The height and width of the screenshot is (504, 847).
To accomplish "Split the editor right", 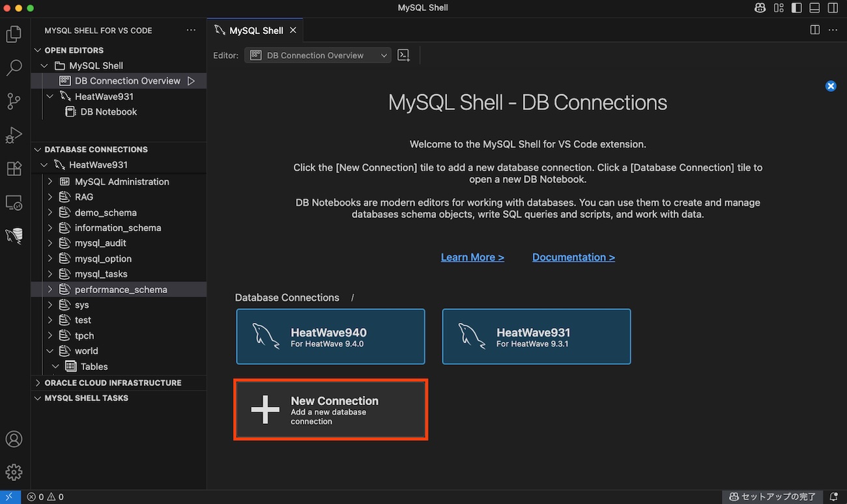I will (x=814, y=30).
